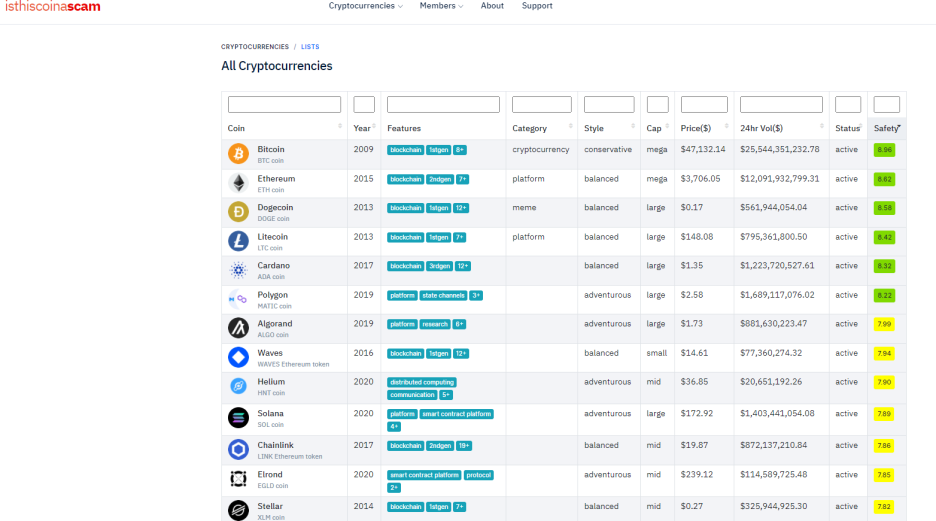Open the Solana coin name link
Screen dimensions: 936x521
270,413
